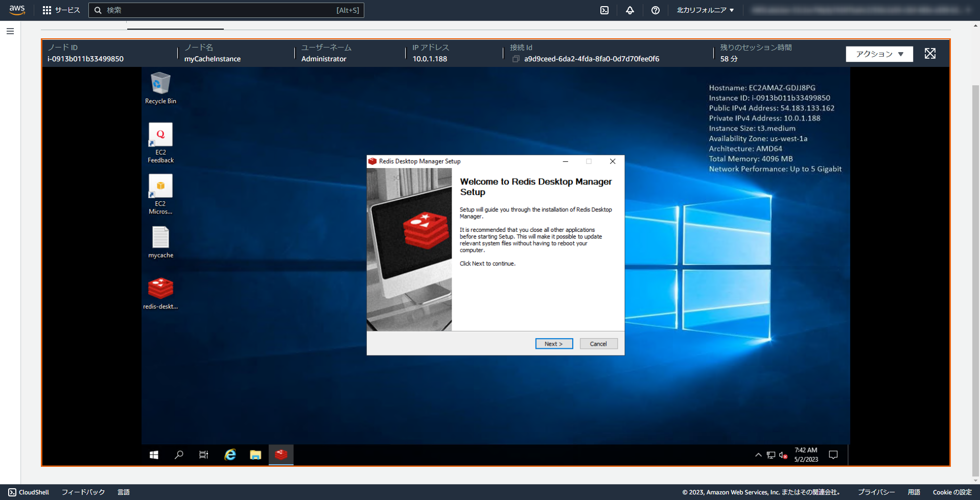This screenshot has height=500, width=980.
Task: Click inside the AWS search field
Action: click(x=225, y=10)
